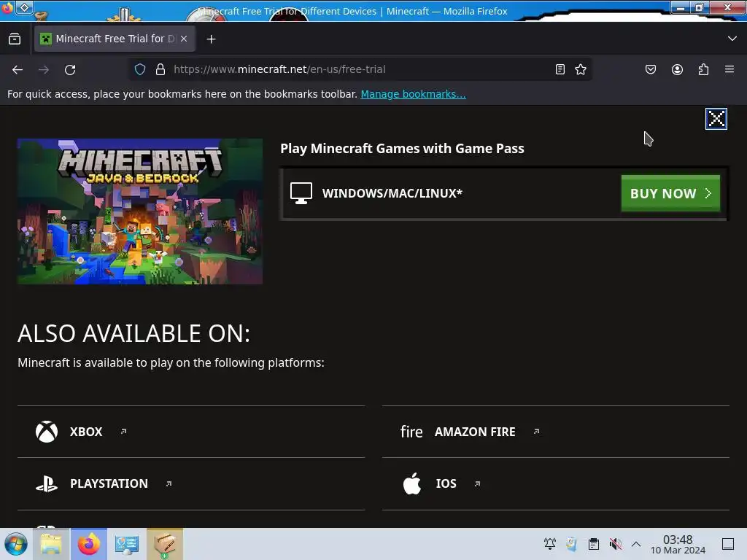
Task: Click the Apple logo icon
Action: pos(412,483)
